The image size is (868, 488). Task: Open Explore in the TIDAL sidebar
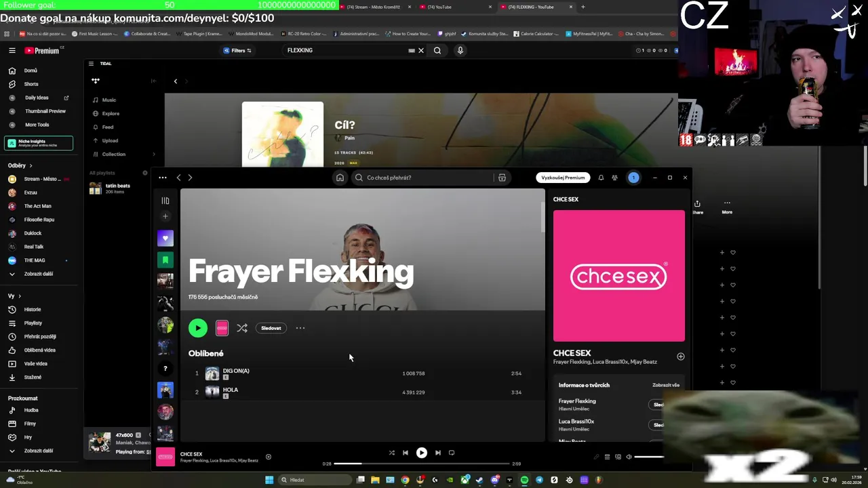[x=111, y=113]
